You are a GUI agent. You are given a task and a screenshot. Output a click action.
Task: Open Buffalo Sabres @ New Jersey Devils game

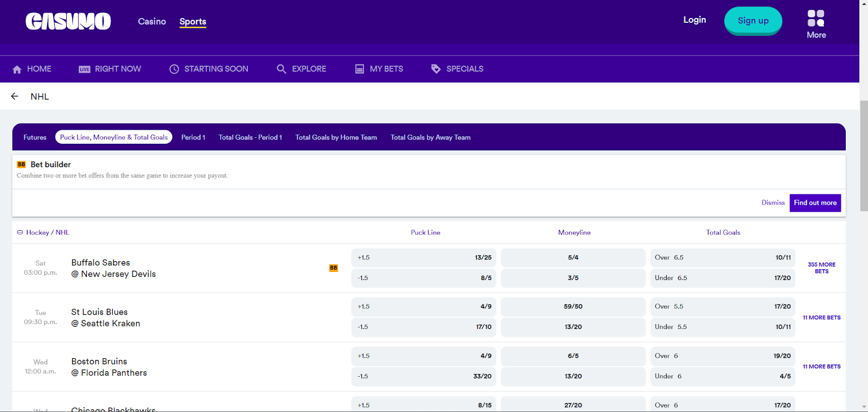click(113, 268)
